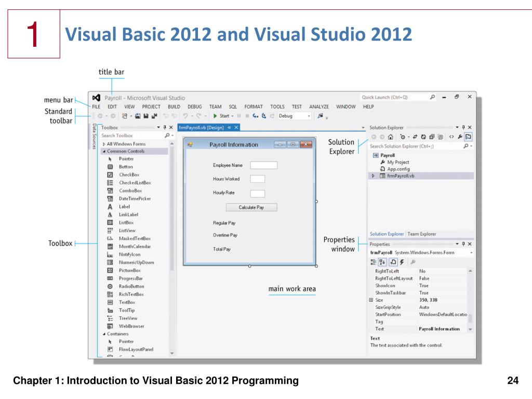Viewport: 532px width, 399px height.
Task: Click the Save icon in the Standard toolbar
Action: tap(146, 116)
